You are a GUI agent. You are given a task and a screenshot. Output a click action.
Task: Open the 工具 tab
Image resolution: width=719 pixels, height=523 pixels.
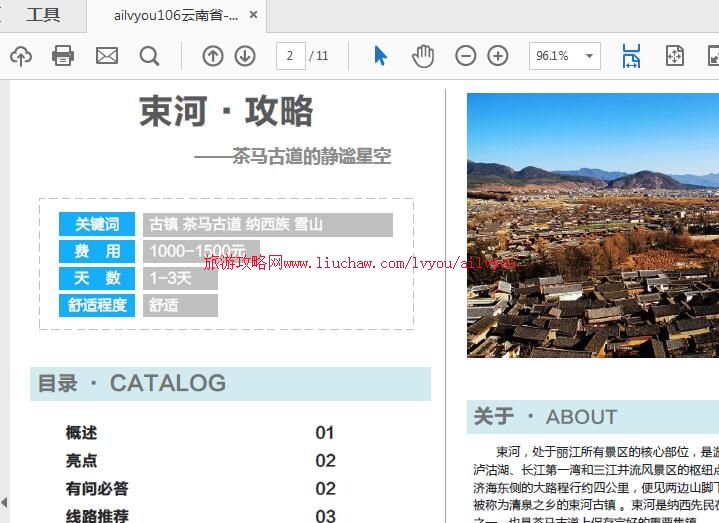pyautogui.click(x=43, y=15)
